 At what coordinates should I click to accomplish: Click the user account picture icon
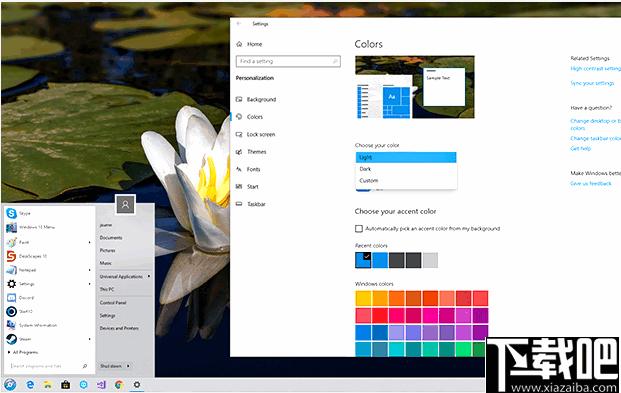click(126, 205)
